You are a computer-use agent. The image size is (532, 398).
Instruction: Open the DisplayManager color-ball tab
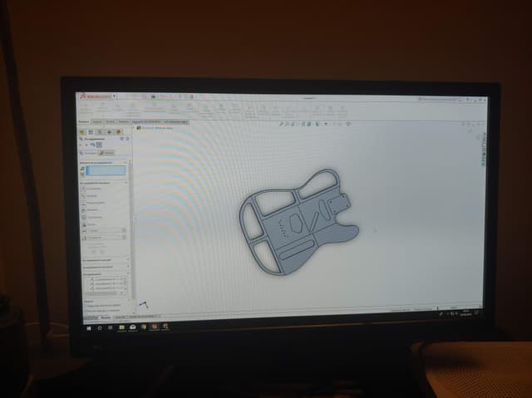coord(118,132)
